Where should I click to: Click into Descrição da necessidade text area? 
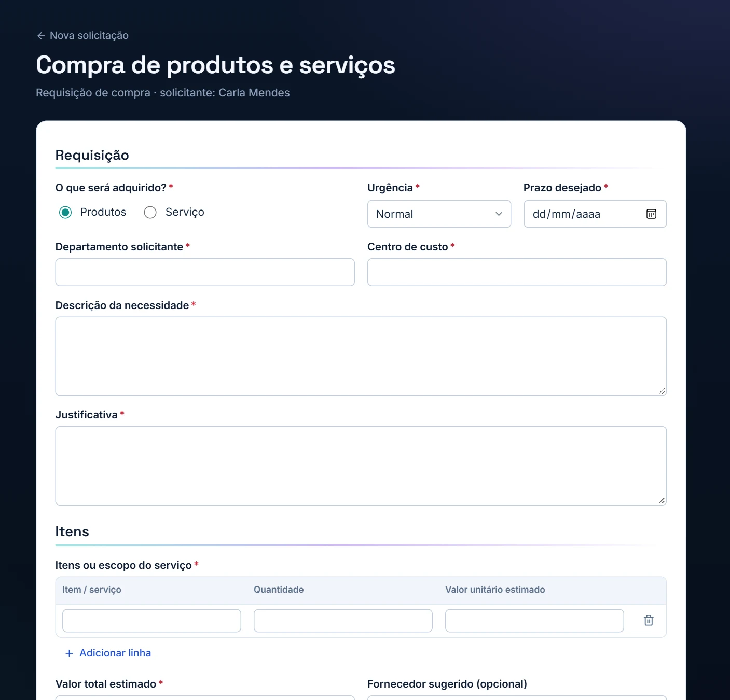(x=361, y=356)
